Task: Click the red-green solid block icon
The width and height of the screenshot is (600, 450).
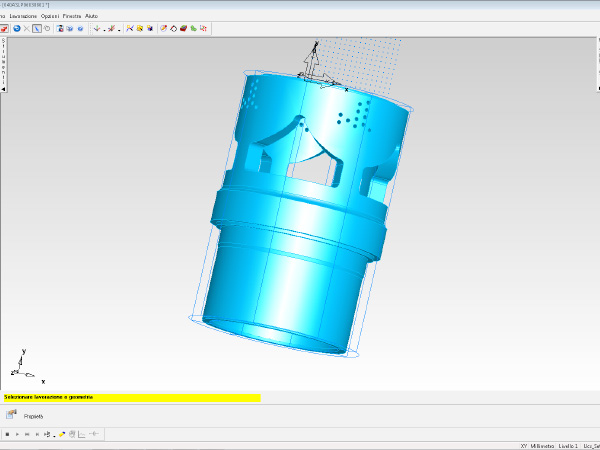Action: [184, 29]
